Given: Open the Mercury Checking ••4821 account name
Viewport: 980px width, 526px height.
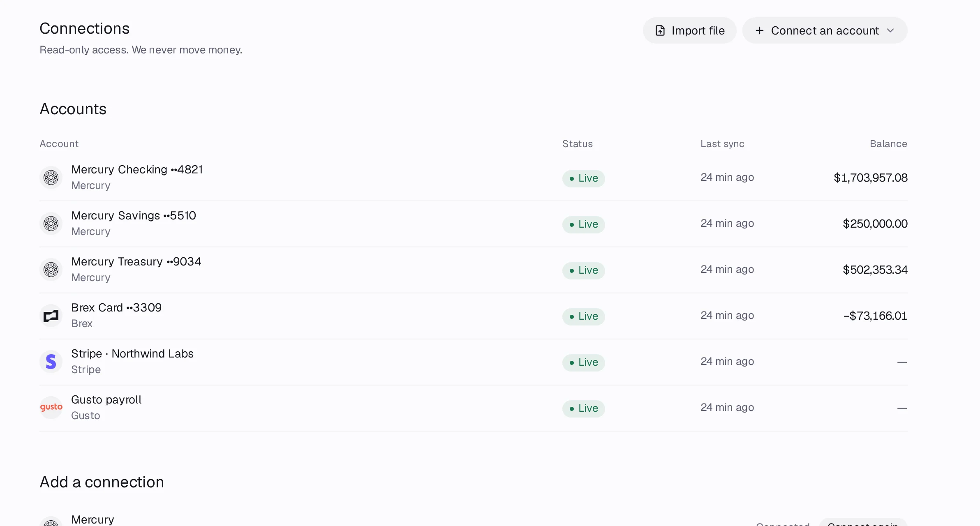Looking at the screenshot, I should [x=137, y=170].
